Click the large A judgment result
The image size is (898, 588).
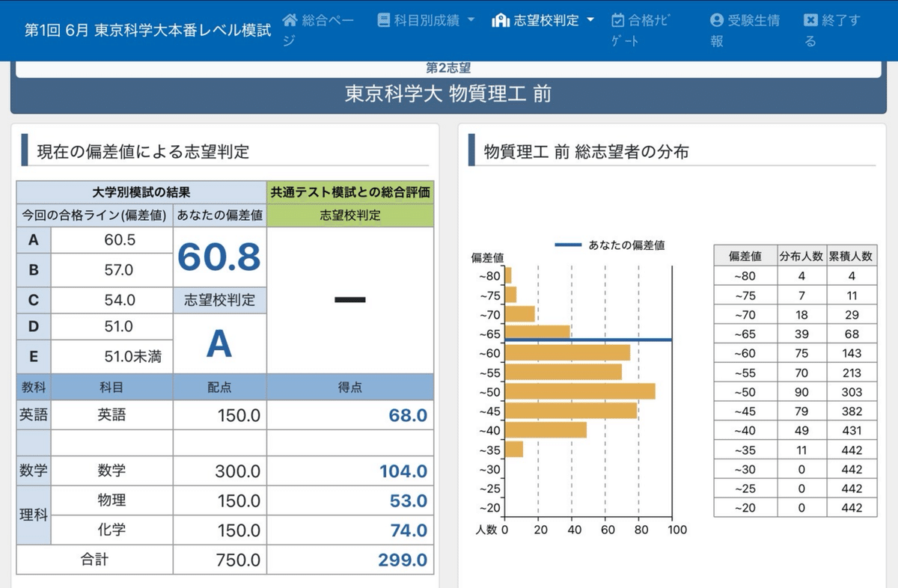tap(219, 343)
